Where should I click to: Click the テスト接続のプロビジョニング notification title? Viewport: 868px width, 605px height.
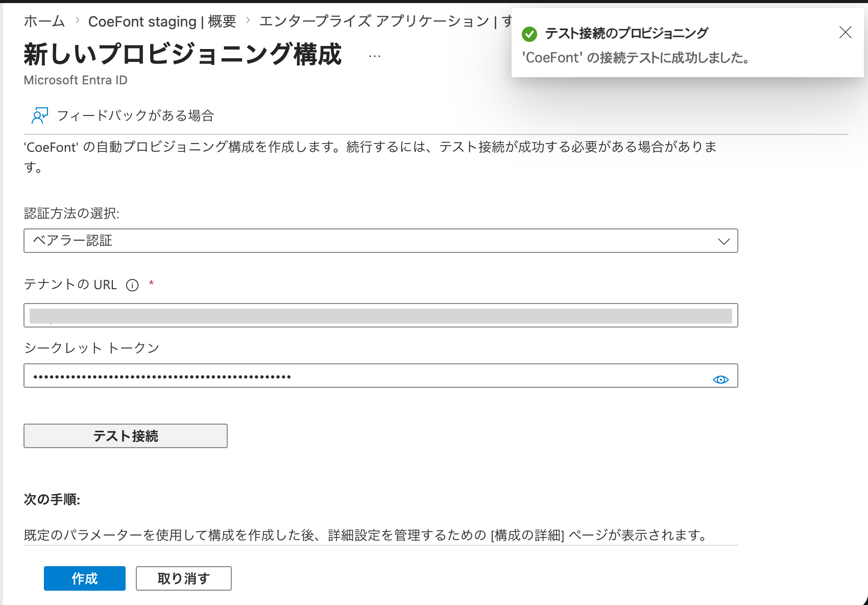pos(626,33)
